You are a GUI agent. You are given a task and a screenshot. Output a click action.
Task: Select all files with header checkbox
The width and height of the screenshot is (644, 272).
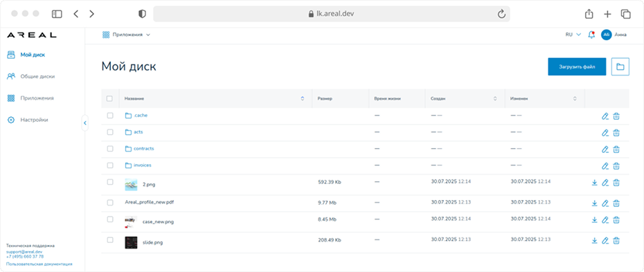pos(109,98)
